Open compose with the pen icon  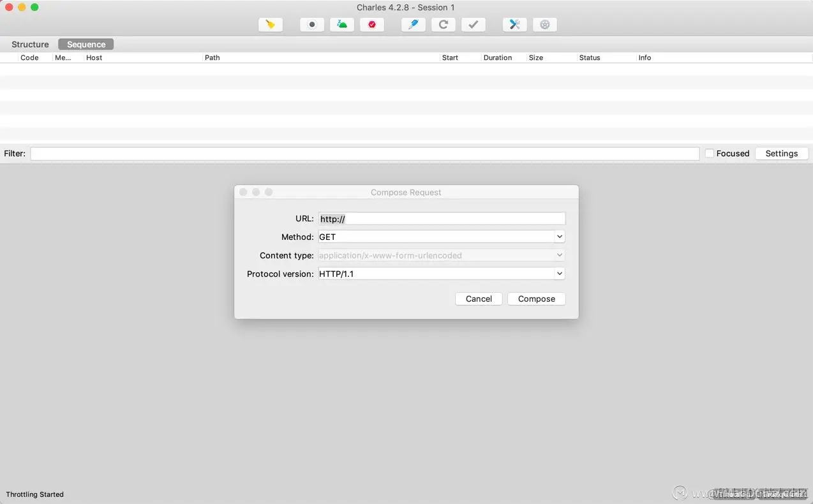[x=414, y=25]
